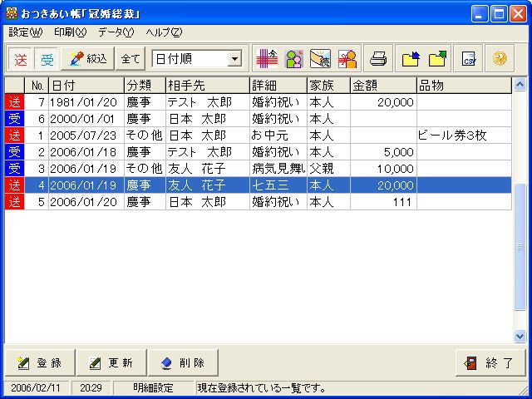Click the CSV file icon
Screen dimensions: 532x399
469,59
